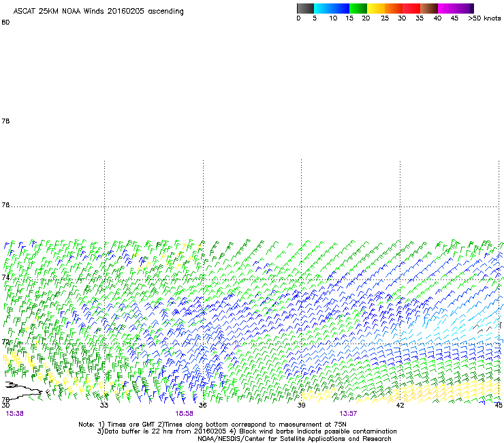Click the longitude label 45

pos(499,405)
